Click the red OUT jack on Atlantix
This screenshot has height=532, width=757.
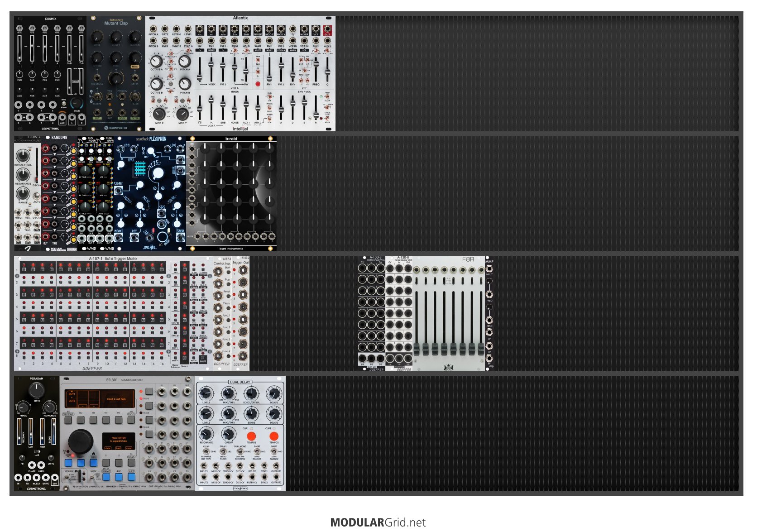point(327,30)
